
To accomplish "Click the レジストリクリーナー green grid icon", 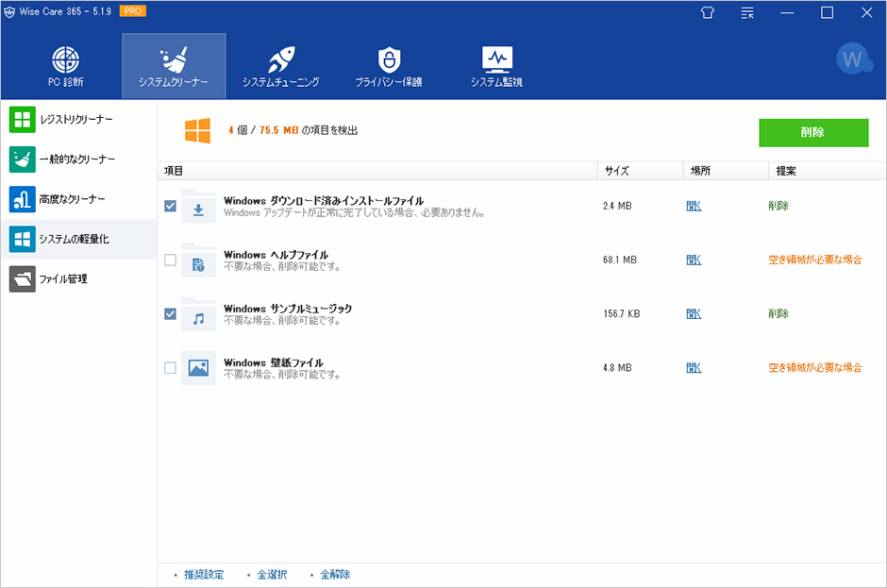I will pos(23,120).
